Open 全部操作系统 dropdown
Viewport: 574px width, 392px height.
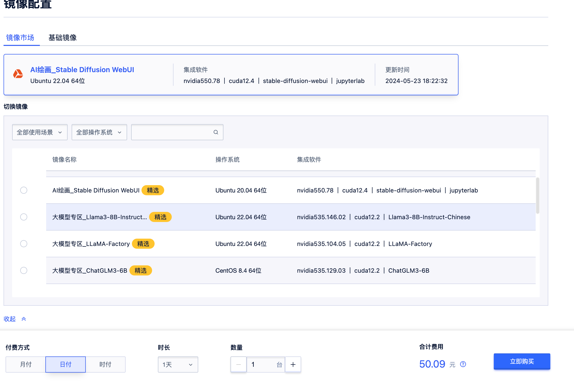(x=99, y=132)
